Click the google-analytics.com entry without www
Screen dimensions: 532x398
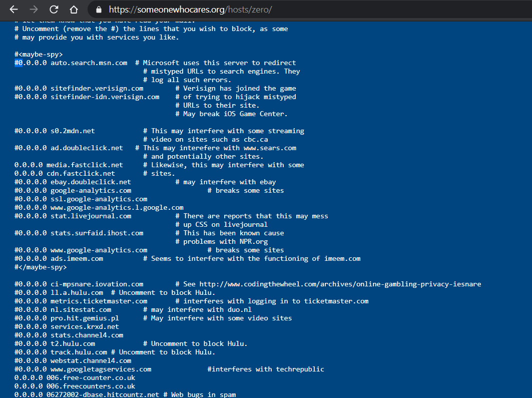pyautogui.click(x=91, y=190)
